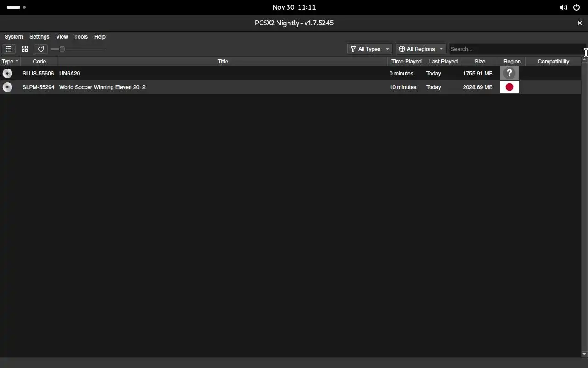Sort by the Compatibility column header

click(x=553, y=61)
